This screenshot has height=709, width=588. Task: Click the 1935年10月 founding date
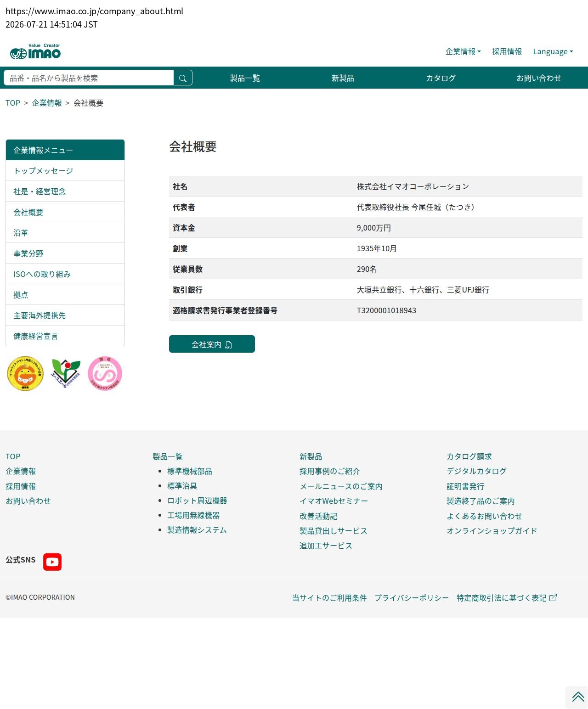377,248
